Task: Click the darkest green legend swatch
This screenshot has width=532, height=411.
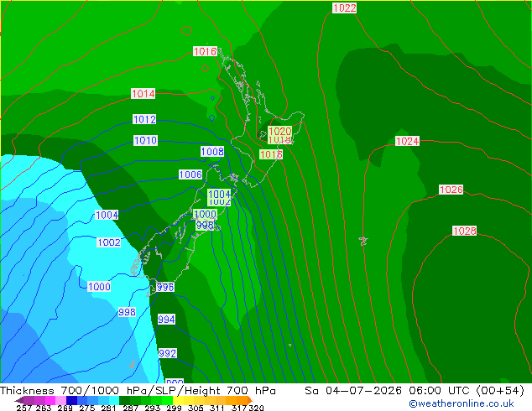Action: (124, 400)
